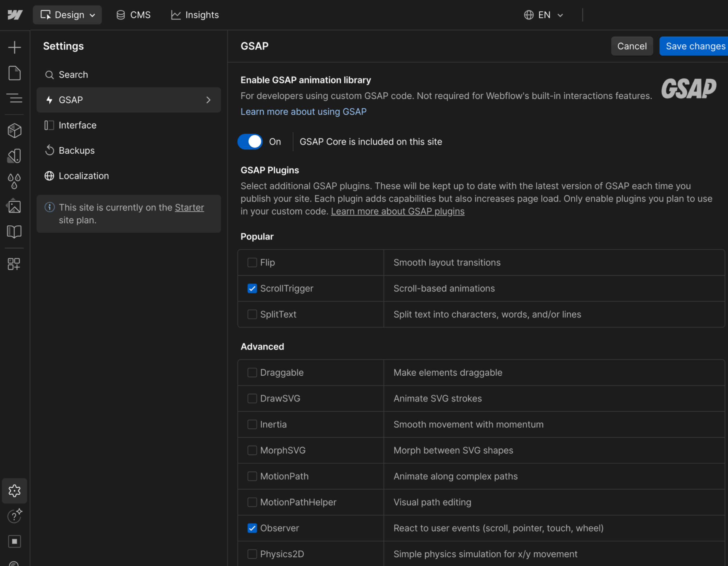Click the info icon in plan notice
The width and height of the screenshot is (728, 566).
coord(50,207)
